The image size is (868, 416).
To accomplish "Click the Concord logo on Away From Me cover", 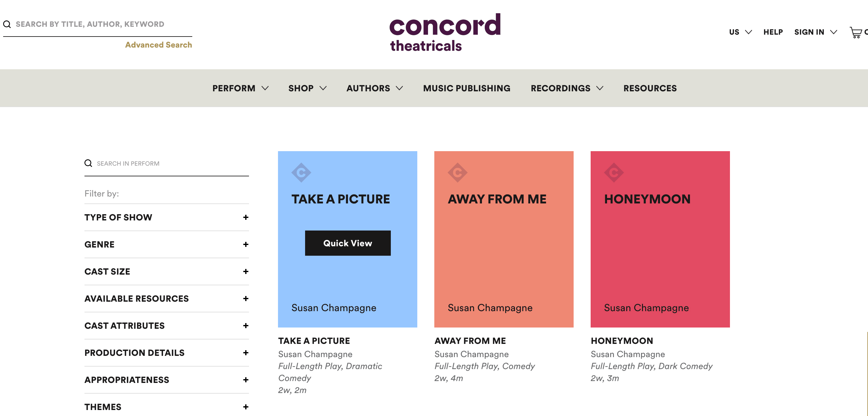I will [457, 173].
